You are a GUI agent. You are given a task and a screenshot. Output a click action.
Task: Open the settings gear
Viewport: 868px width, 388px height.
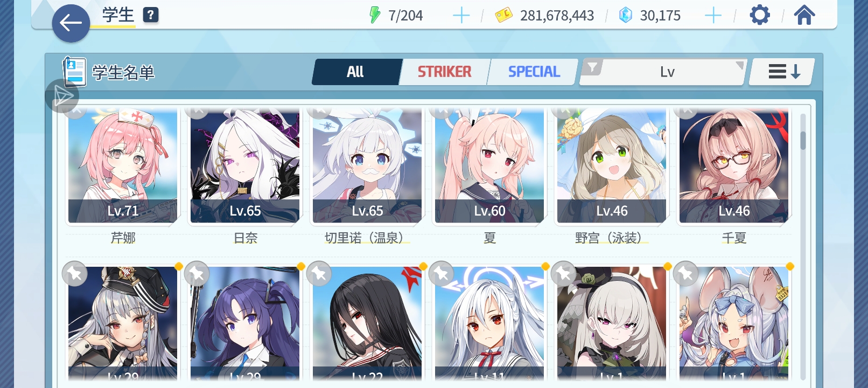click(x=760, y=15)
